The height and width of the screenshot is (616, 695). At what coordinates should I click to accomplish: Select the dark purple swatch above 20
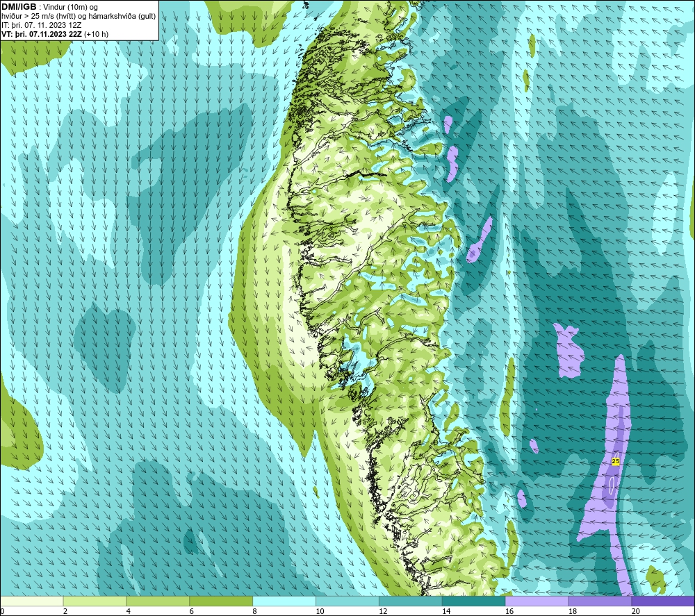tap(663, 601)
